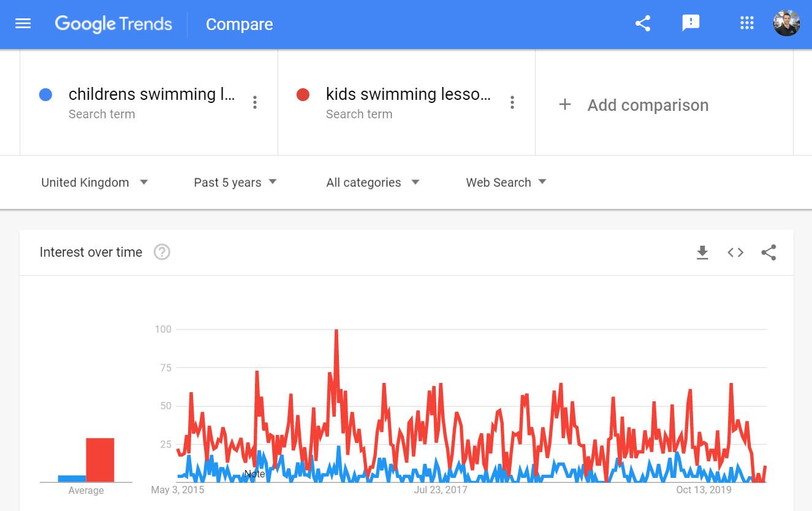Open help for Interest over time
Image resolution: width=812 pixels, height=511 pixels.
tap(162, 252)
